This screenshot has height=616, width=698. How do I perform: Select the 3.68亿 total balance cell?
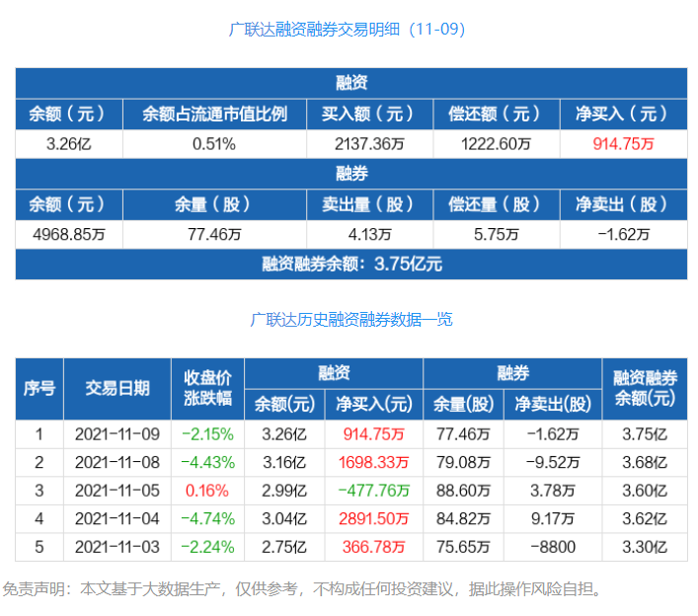click(x=645, y=462)
